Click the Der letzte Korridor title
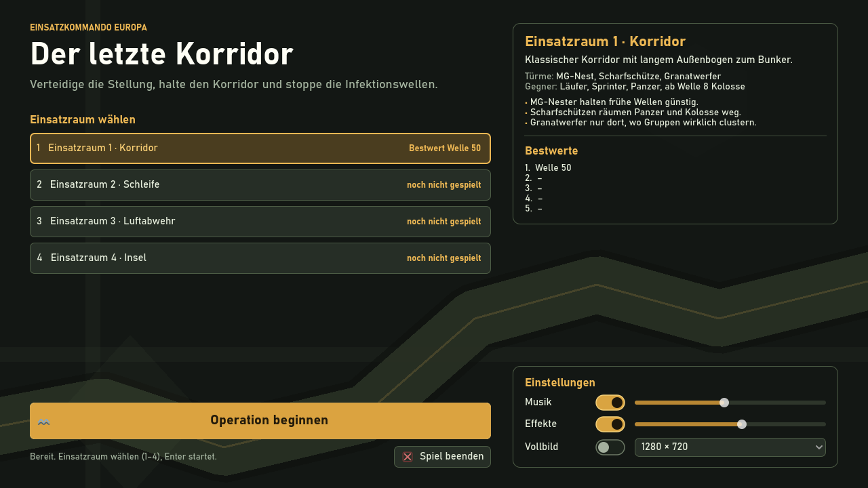 (x=161, y=54)
